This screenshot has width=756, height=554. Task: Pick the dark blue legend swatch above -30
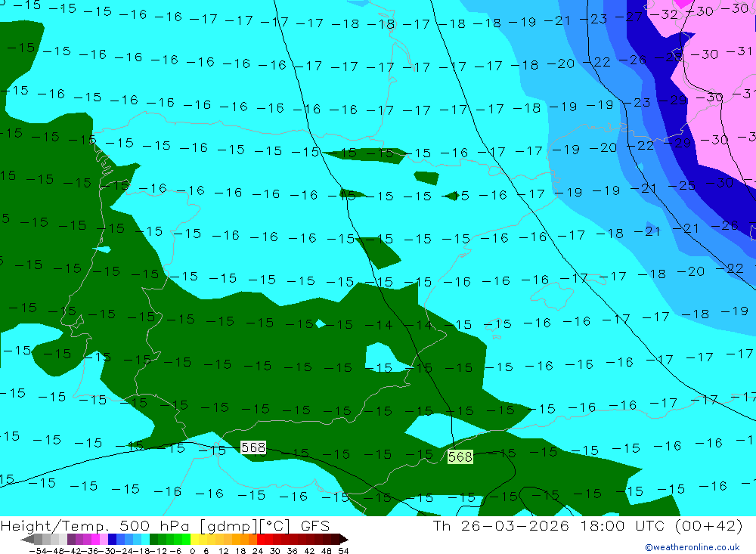point(112,539)
